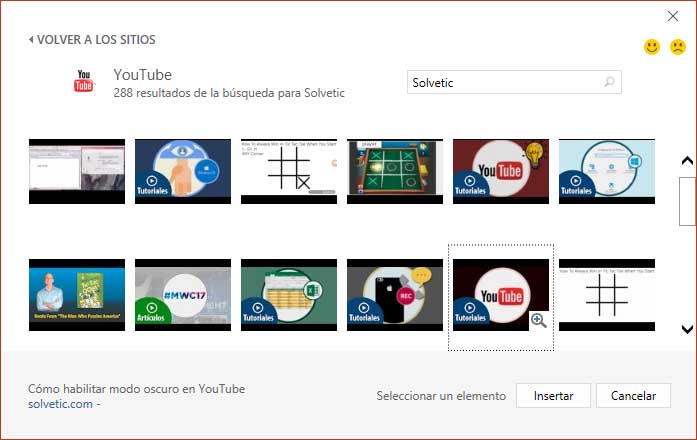This screenshot has width=697, height=440.
Task: Click the Solvetic search field
Action: click(x=514, y=82)
